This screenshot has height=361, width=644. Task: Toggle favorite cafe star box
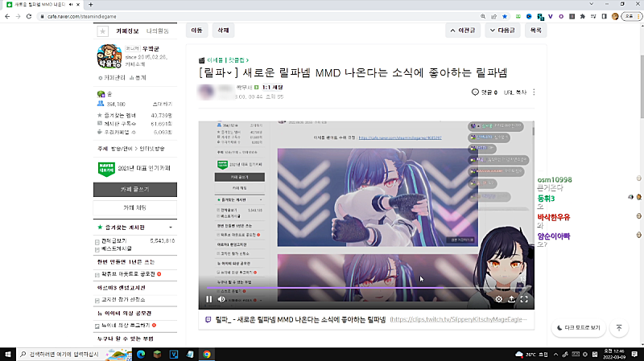click(103, 31)
